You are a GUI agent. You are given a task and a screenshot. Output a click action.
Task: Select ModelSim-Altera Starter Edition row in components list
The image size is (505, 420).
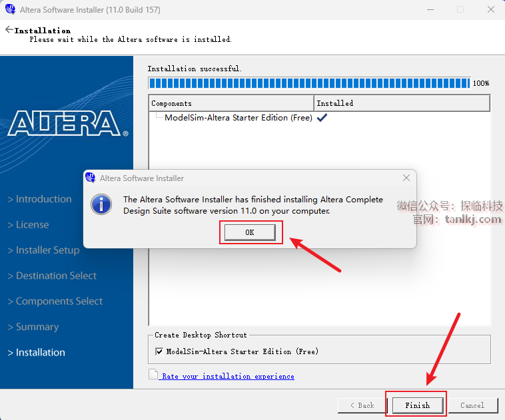(239, 117)
